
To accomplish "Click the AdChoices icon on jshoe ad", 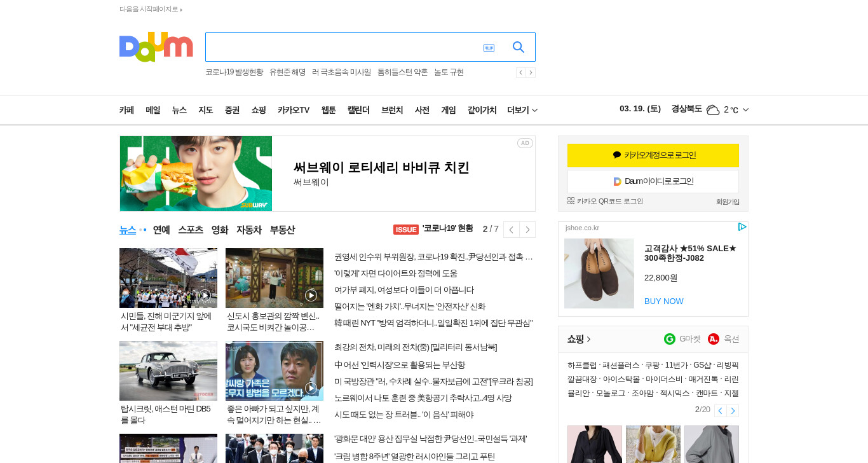I will pos(742,227).
